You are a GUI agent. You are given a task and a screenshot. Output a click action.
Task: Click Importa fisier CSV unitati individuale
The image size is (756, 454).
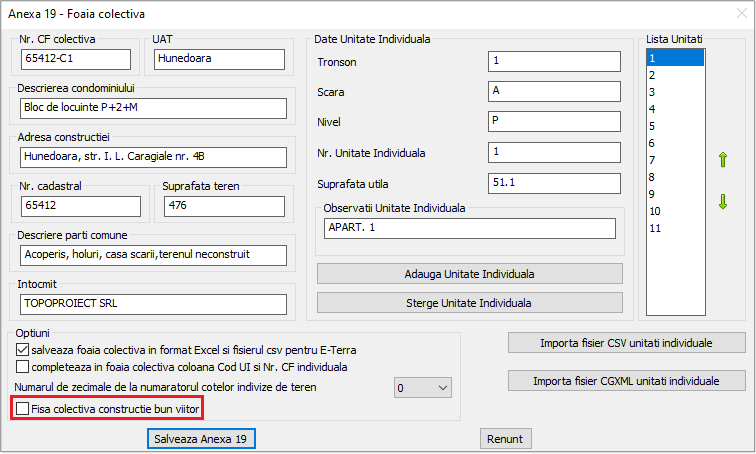click(x=627, y=343)
